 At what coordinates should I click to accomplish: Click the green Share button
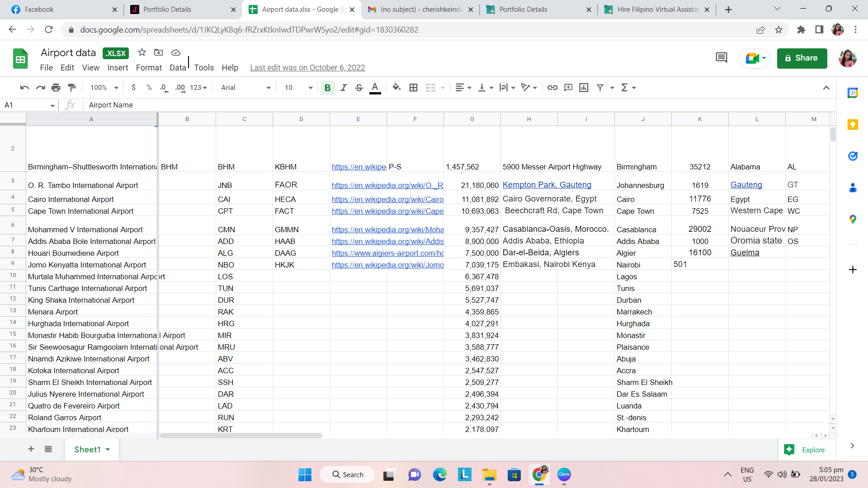(x=802, y=58)
